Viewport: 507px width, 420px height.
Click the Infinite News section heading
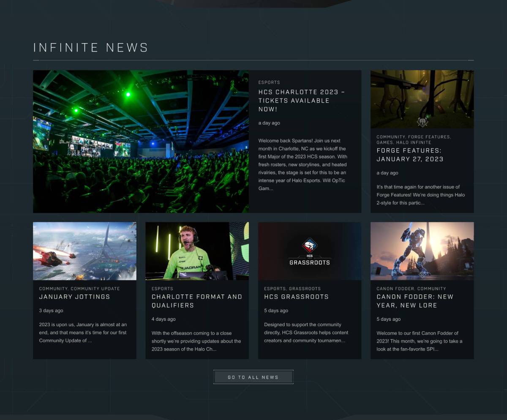(90, 47)
